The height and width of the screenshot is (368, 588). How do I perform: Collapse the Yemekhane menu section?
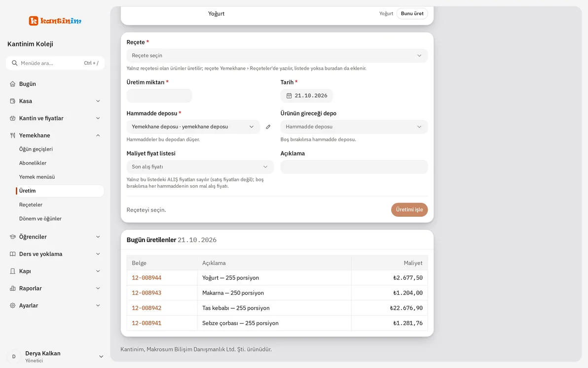[55, 135]
